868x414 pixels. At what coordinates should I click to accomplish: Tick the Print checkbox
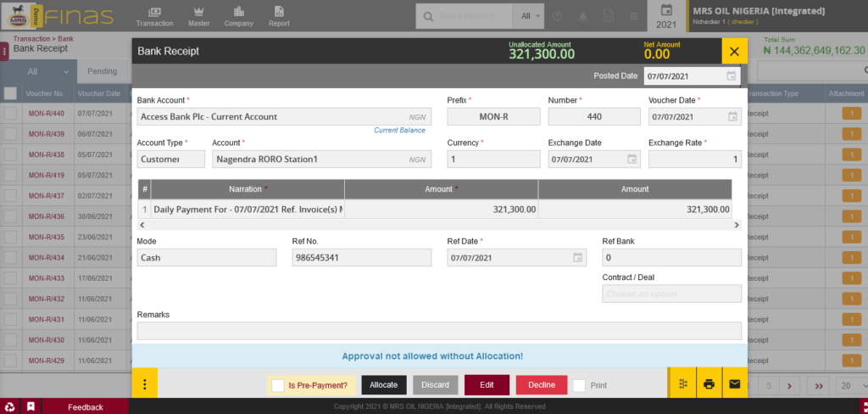pyautogui.click(x=579, y=385)
